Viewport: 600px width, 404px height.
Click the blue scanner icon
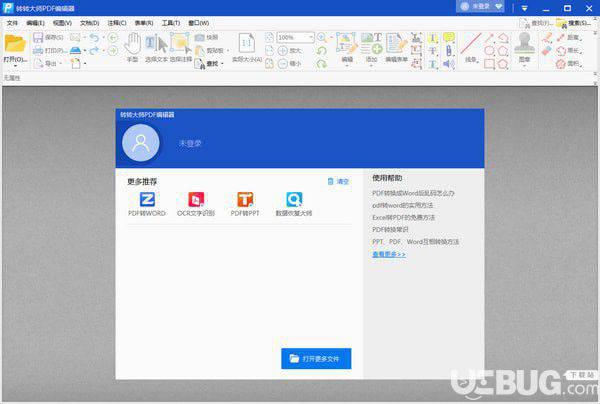[x=76, y=50]
